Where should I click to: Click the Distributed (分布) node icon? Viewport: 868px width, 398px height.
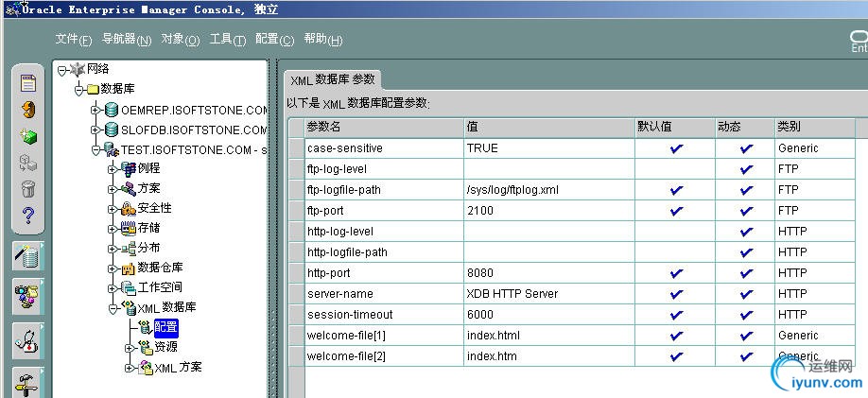(x=128, y=248)
